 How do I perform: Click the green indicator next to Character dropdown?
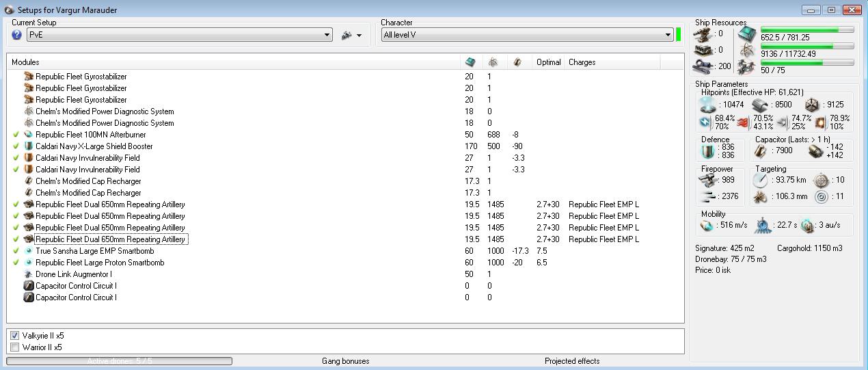[x=679, y=35]
